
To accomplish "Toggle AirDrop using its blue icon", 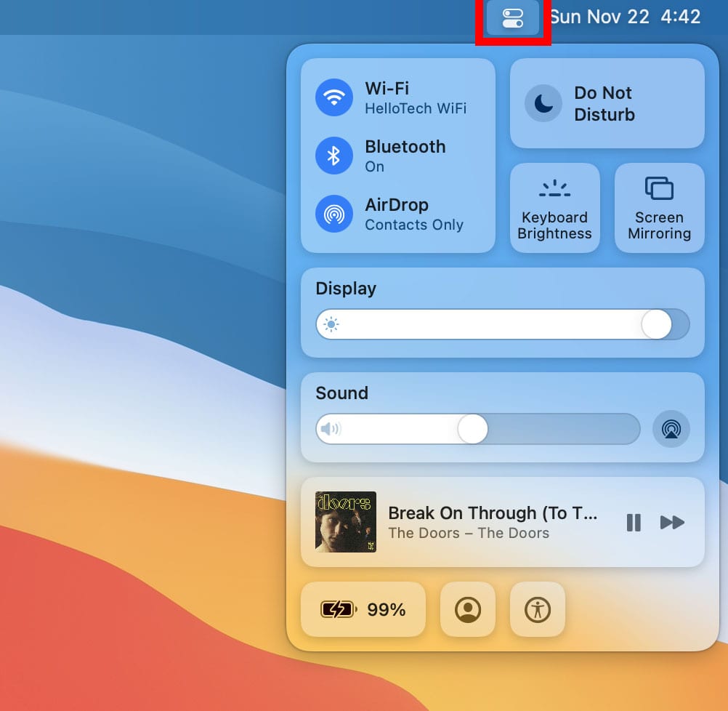I will click(x=334, y=214).
